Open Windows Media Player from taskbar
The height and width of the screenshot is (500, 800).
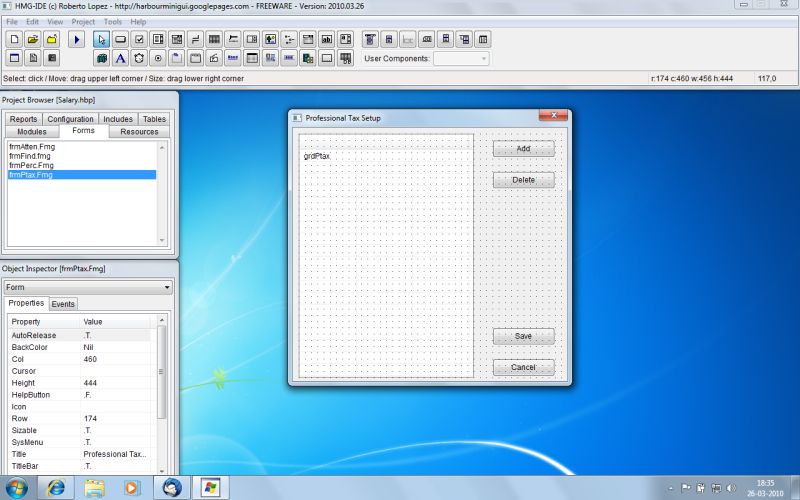coord(132,488)
